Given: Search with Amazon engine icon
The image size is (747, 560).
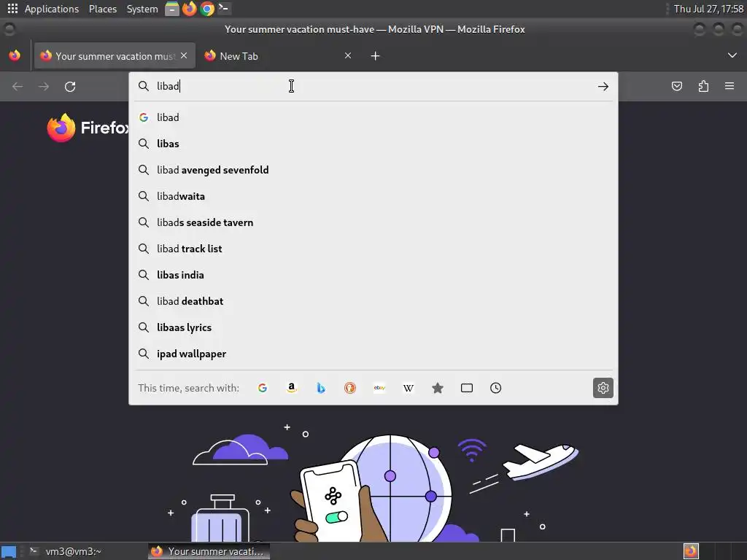Looking at the screenshot, I should pyautogui.click(x=292, y=388).
